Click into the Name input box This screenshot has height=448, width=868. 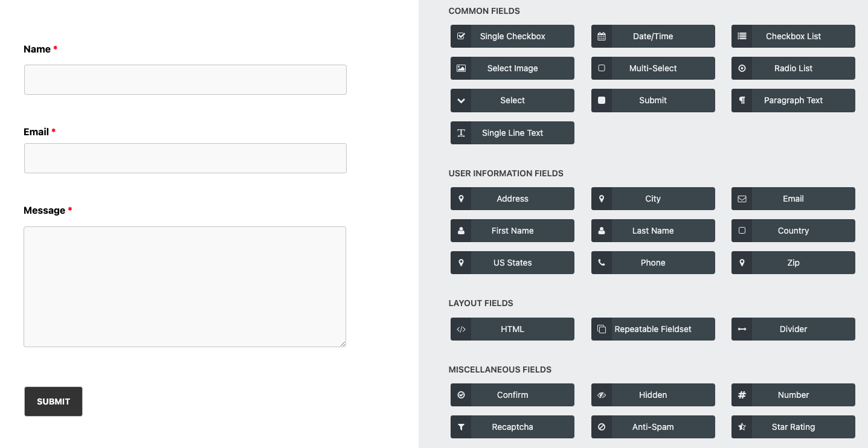(185, 80)
